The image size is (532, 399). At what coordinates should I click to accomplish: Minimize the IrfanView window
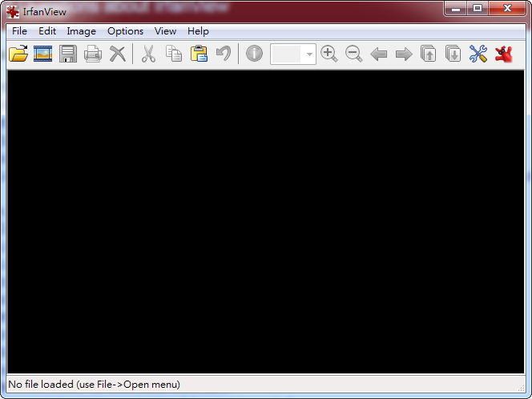pyautogui.click(x=456, y=8)
